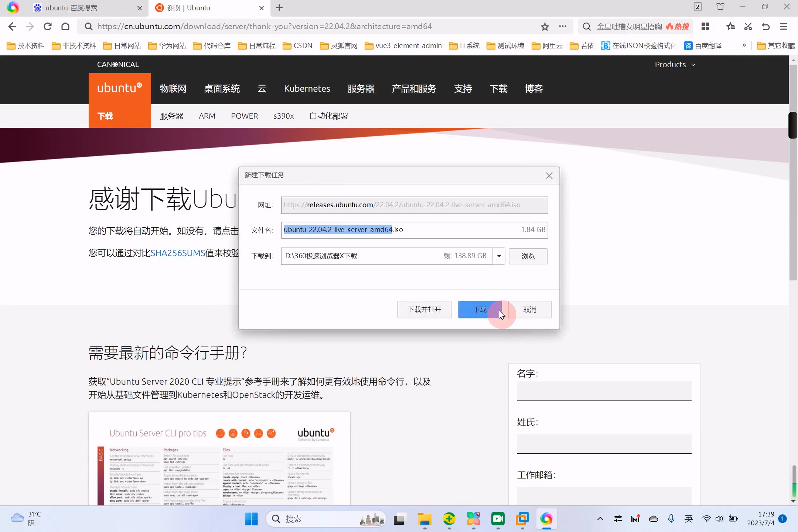Click the tab count indicator icon
Image resolution: width=798 pixels, height=532 pixels.
tap(698, 7)
